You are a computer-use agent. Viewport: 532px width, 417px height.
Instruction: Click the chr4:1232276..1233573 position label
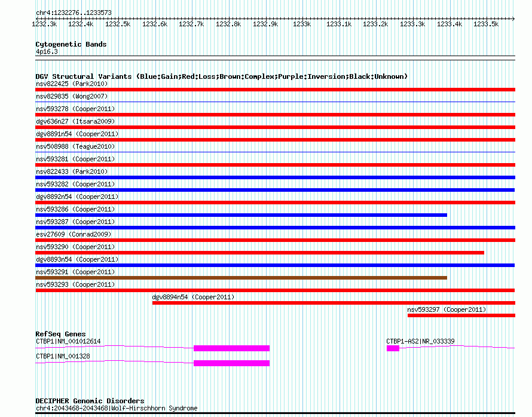tap(74, 13)
